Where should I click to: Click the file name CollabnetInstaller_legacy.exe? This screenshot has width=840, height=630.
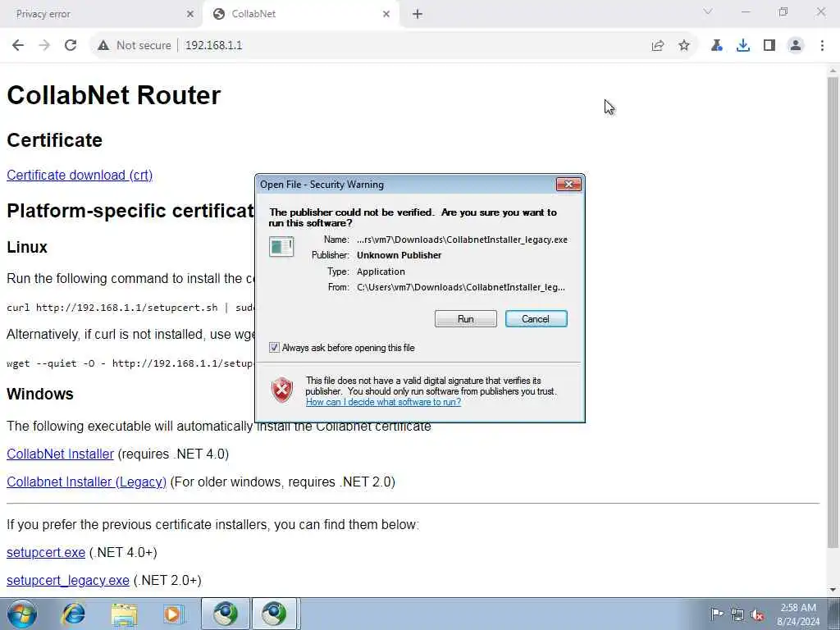(x=463, y=240)
